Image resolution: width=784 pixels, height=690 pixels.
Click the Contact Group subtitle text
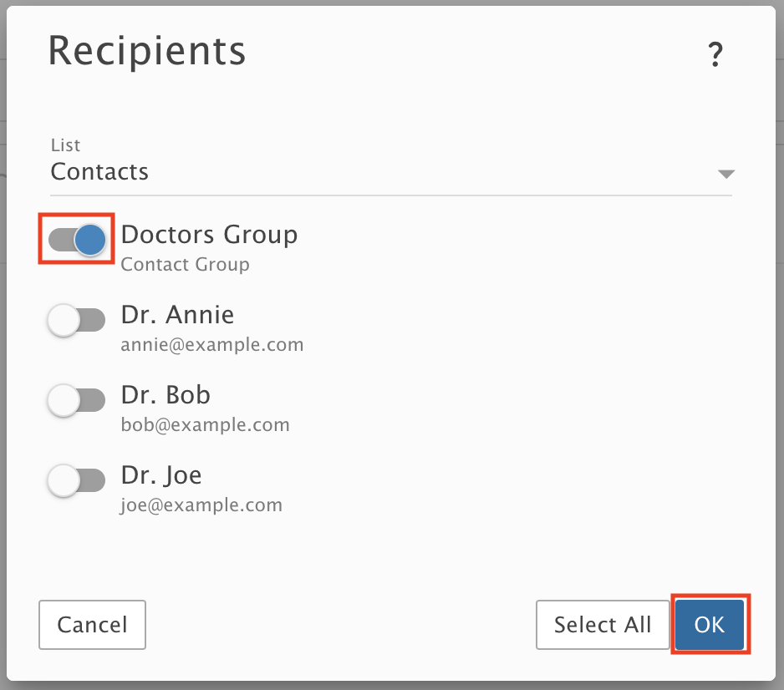(x=185, y=264)
